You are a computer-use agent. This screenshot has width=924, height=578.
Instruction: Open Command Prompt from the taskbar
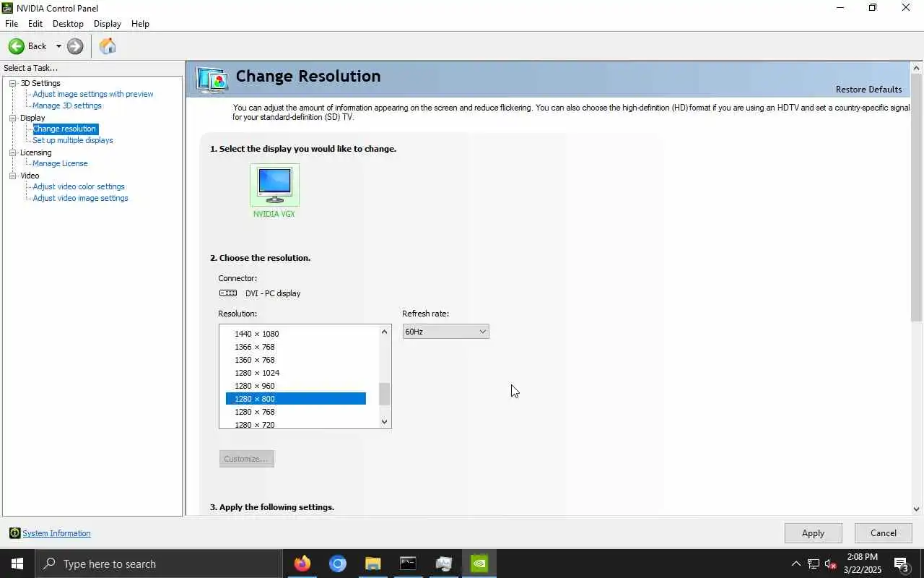tap(408, 564)
